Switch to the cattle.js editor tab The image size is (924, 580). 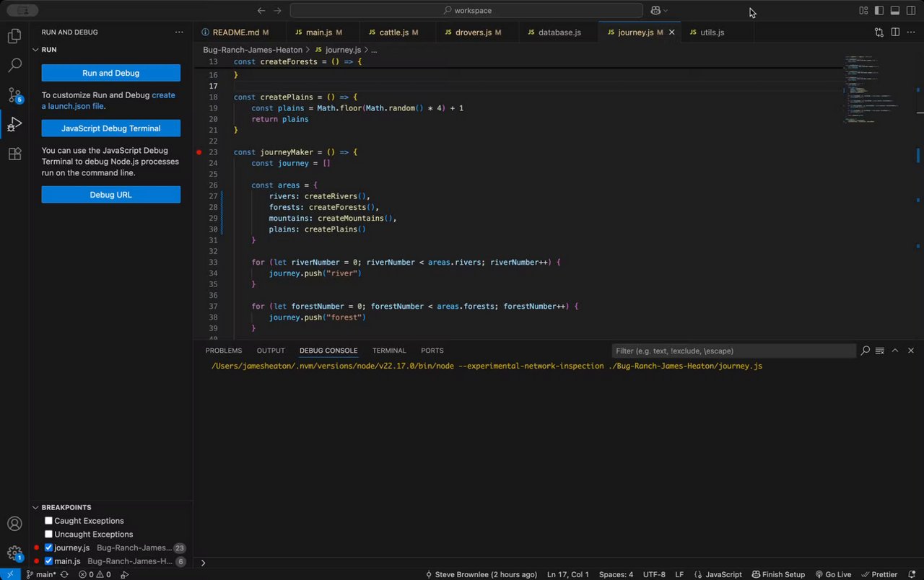[x=393, y=32]
